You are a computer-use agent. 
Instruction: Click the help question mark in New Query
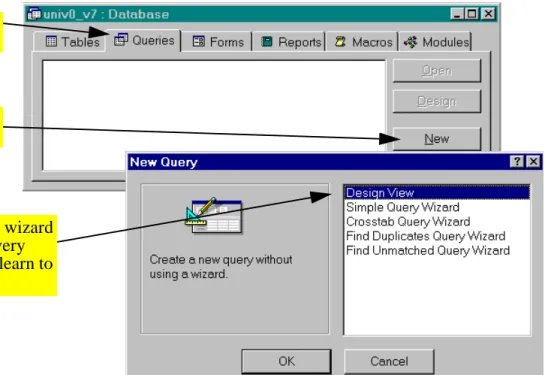pyautogui.click(x=517, y=162)
